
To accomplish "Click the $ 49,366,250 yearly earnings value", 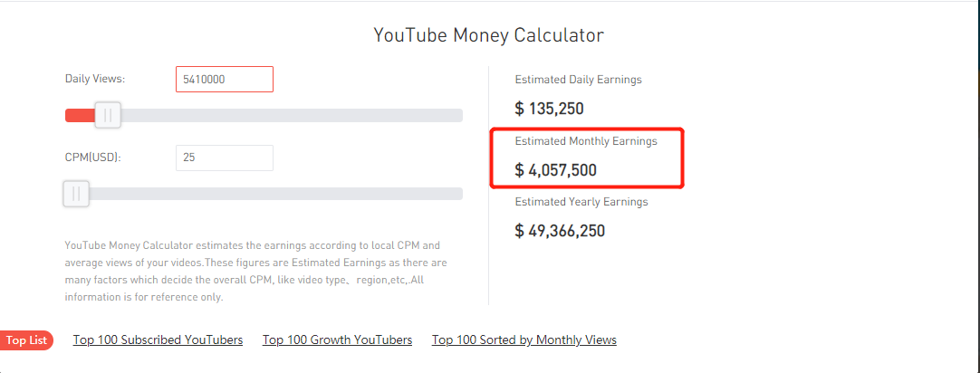I will [560, 231].
